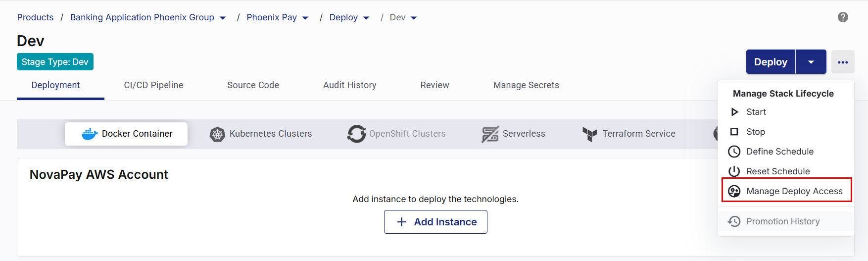
Task: Click the Serverless icon
Action: (x=490, y=134)
